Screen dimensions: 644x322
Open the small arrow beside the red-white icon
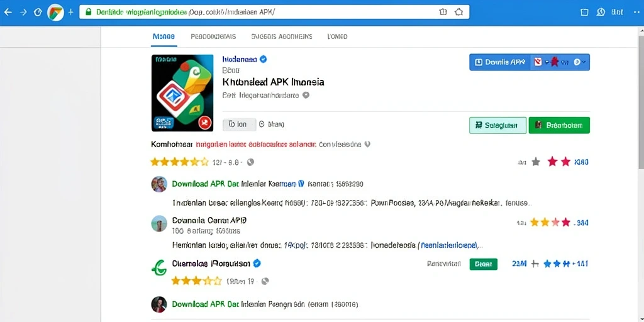coord(547,62)
